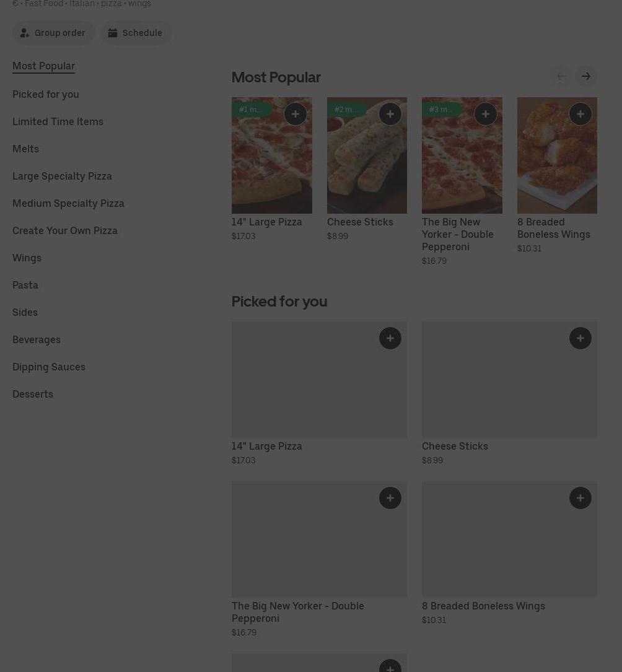The image size is (622, 672).
Task: Open the Wings menu category
Action: [27, 258]
